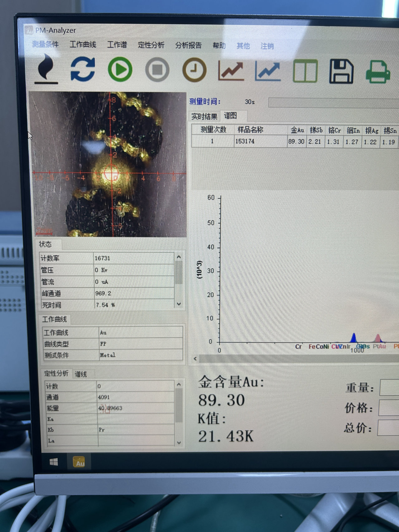
Task: Switch to the 谱图 tab
Action: [231, 116]
